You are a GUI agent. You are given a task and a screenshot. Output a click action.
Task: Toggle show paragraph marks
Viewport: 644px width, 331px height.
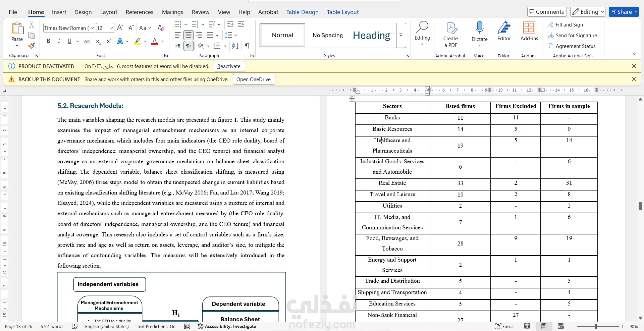(247, 46)
